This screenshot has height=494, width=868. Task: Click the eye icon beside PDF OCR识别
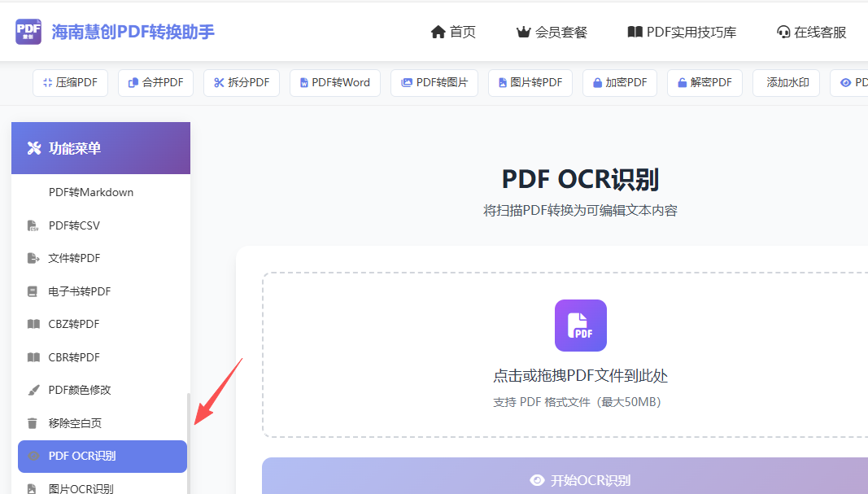point(33,457)
